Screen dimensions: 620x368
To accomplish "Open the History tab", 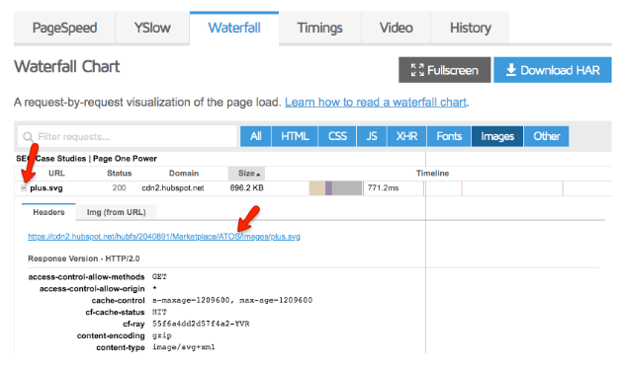I will pyautogui.click(x=470, y=28).
